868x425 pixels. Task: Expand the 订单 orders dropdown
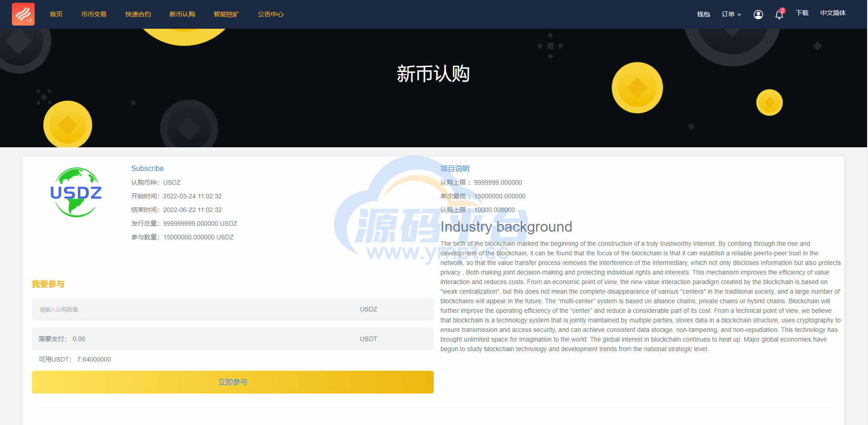(731, 14)
